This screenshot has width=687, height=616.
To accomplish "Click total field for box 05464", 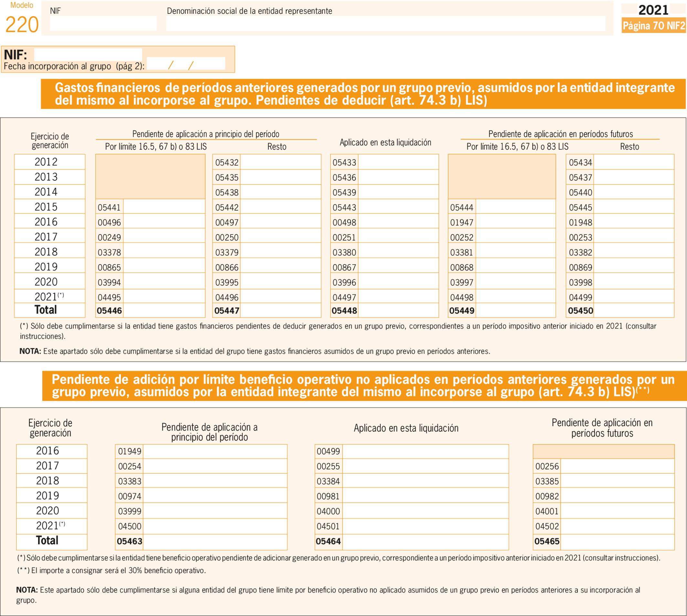I will [425, 542].
